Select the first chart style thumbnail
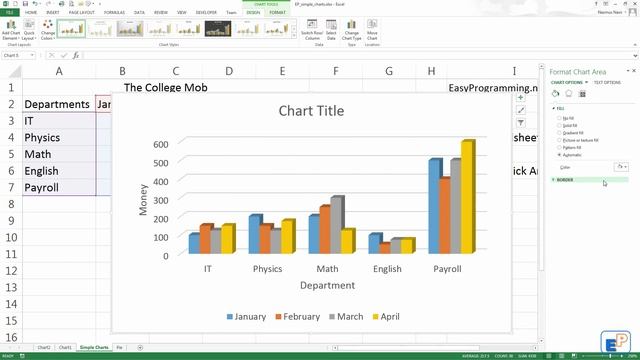 pyautogui.click(x=71, y=29)
